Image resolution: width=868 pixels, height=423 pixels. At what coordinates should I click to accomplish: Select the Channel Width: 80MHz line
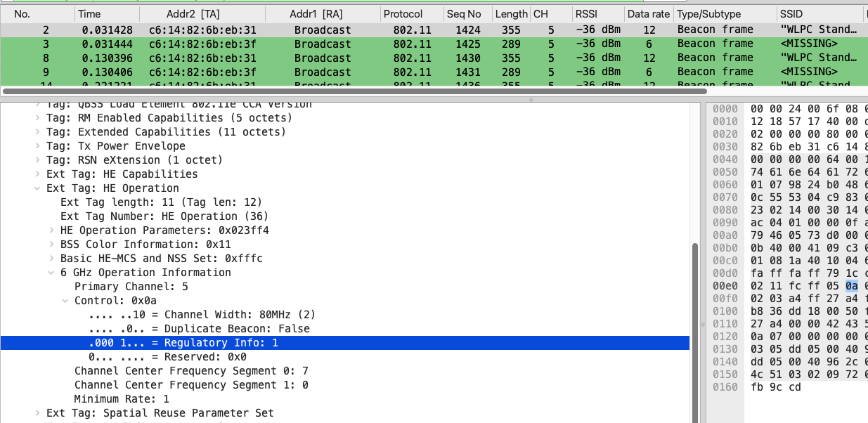pyautogui.click(x=202, y=315)
